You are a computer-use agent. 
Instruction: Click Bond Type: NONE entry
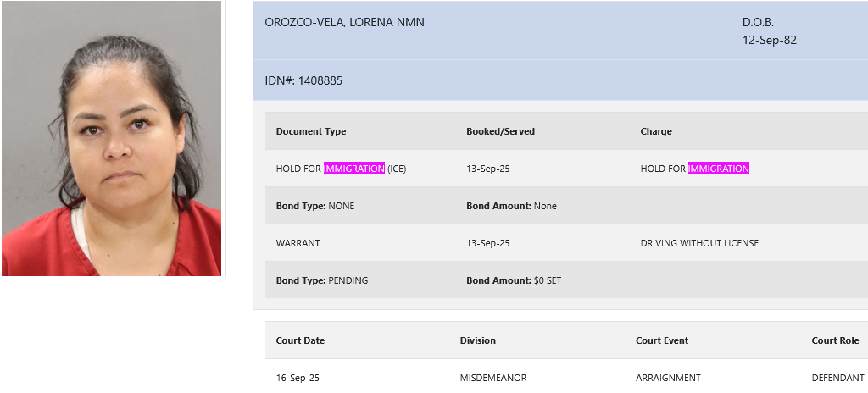pyautogui.click(x=315, y=206)
